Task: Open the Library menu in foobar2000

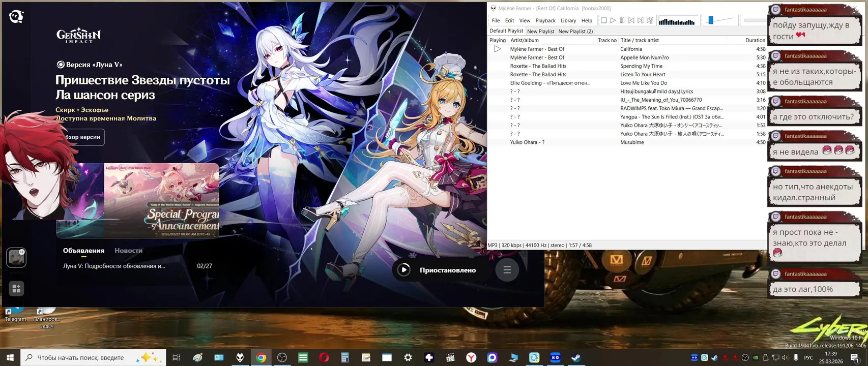Action: (x=568, y=21)
